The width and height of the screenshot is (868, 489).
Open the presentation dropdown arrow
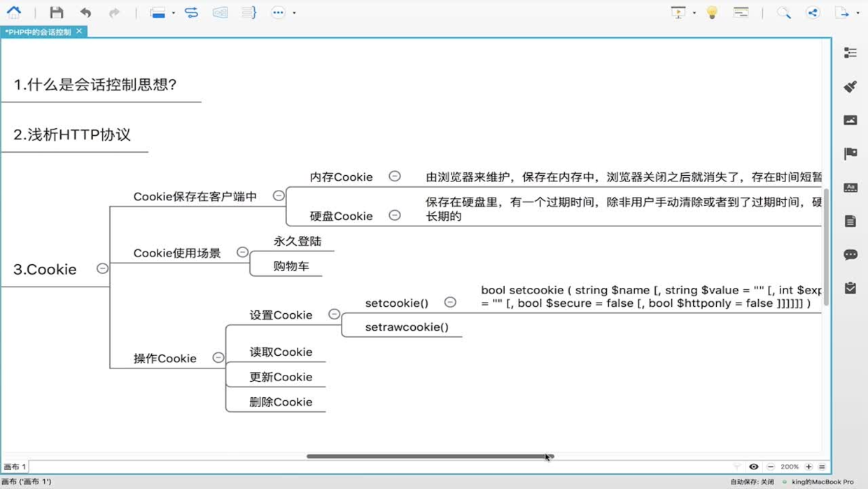pyautogui.click(x=694, y=13)
